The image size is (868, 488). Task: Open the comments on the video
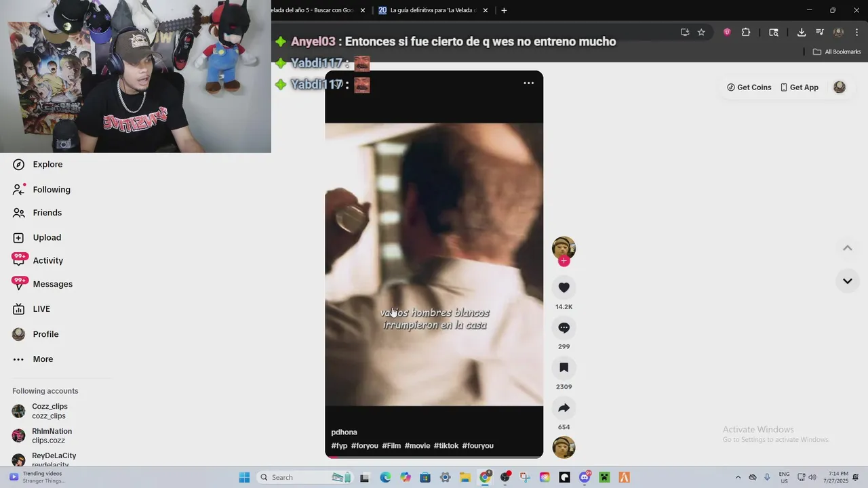[564, 328]
